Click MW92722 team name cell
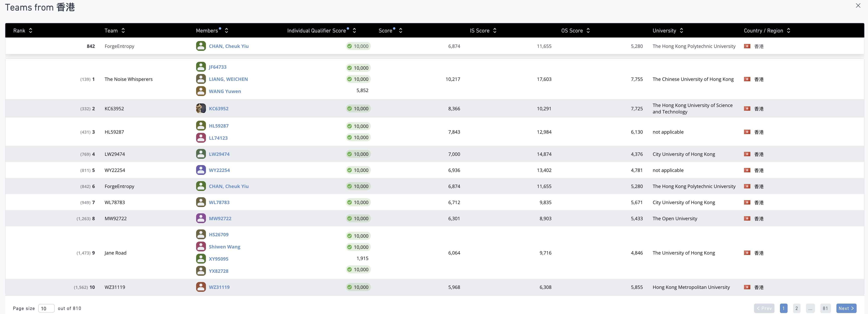The height and width of the screenshot is (314, 868). tap(116, 218)
